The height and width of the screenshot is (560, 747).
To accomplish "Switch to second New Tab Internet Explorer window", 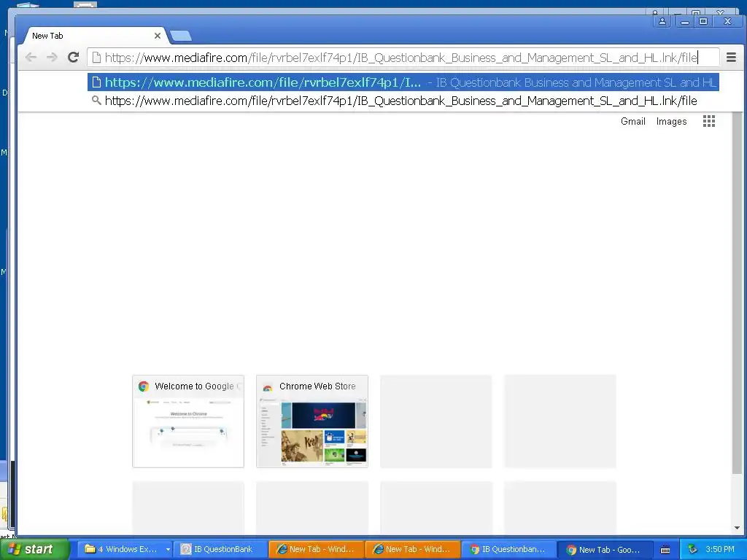I will click(413, 549).
